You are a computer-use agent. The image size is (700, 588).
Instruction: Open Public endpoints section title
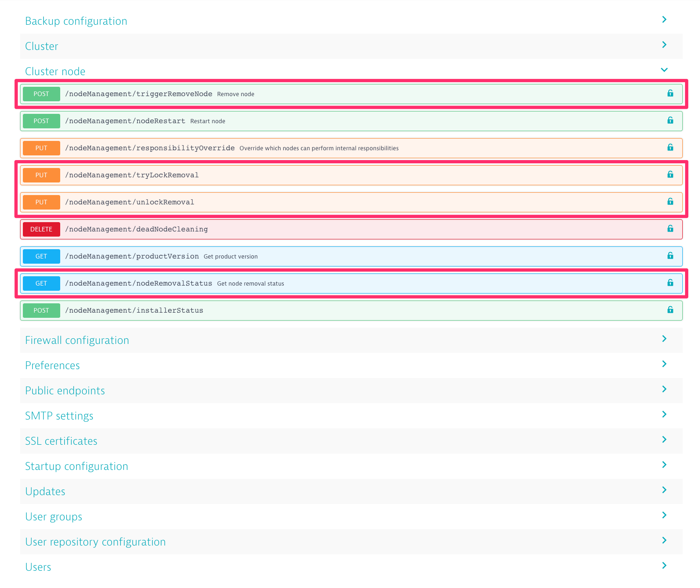65,391
